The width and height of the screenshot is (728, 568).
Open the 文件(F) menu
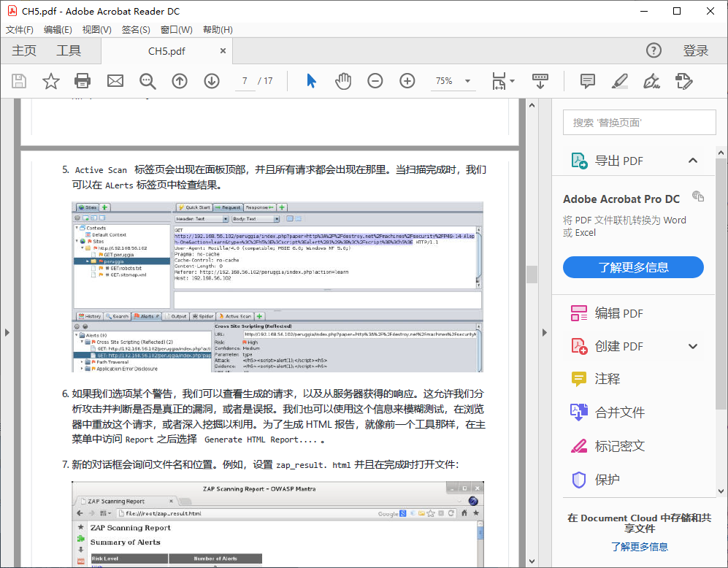[20, 30]
